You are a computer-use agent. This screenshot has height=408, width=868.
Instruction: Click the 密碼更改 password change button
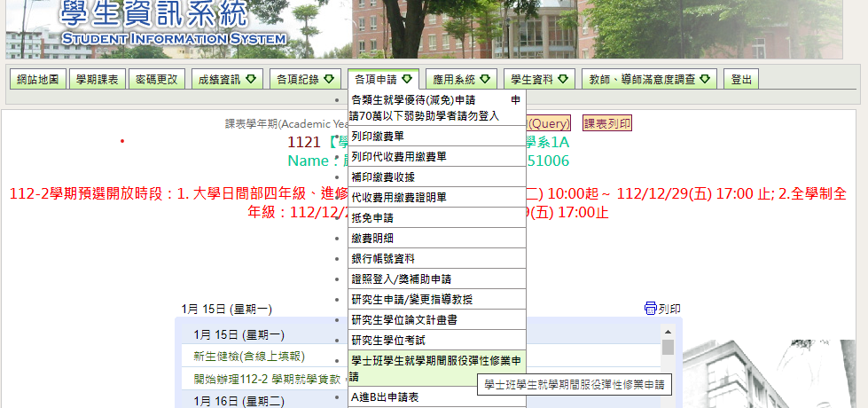click(157, 79)
